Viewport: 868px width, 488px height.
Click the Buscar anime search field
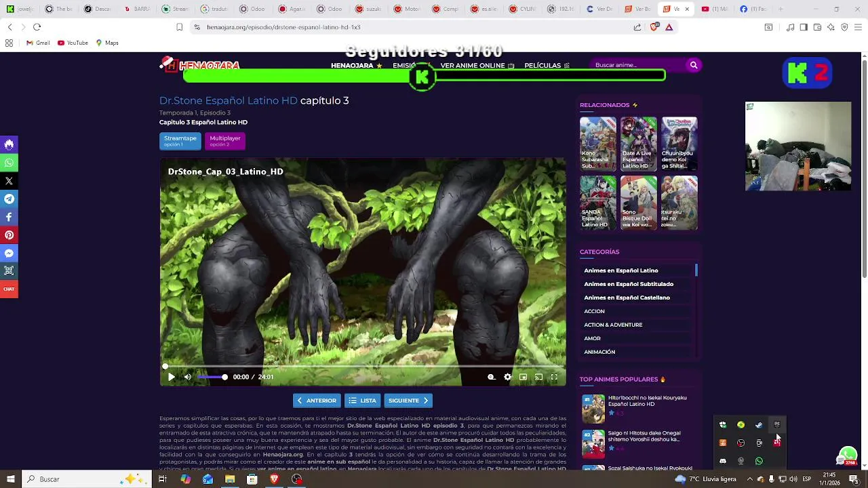(x=637, y=65)
